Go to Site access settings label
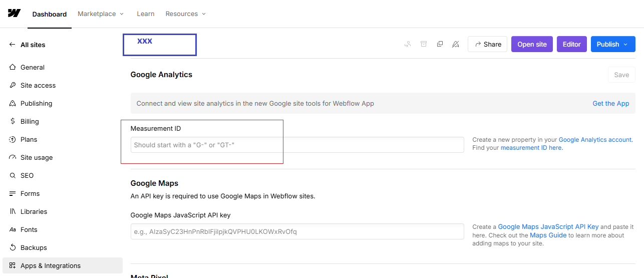 pyautogui.click(x=38, y=85)
